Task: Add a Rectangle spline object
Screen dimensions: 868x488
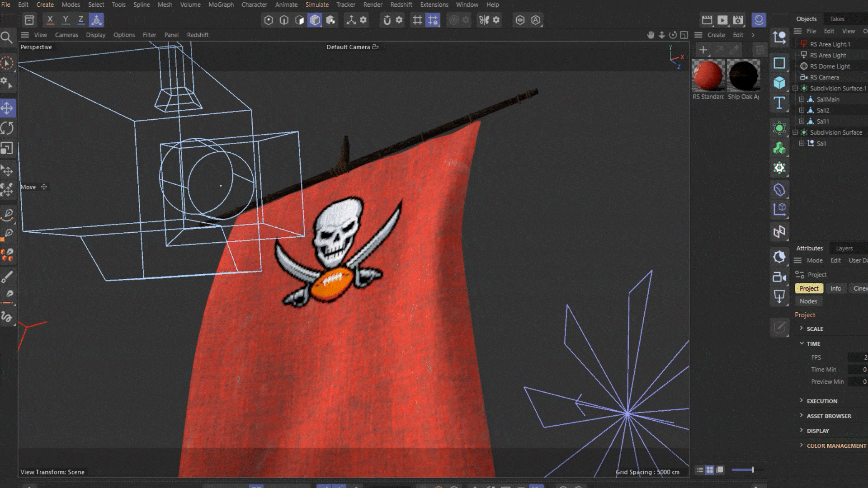Action: pyautogui.click(x=779, y=63)
